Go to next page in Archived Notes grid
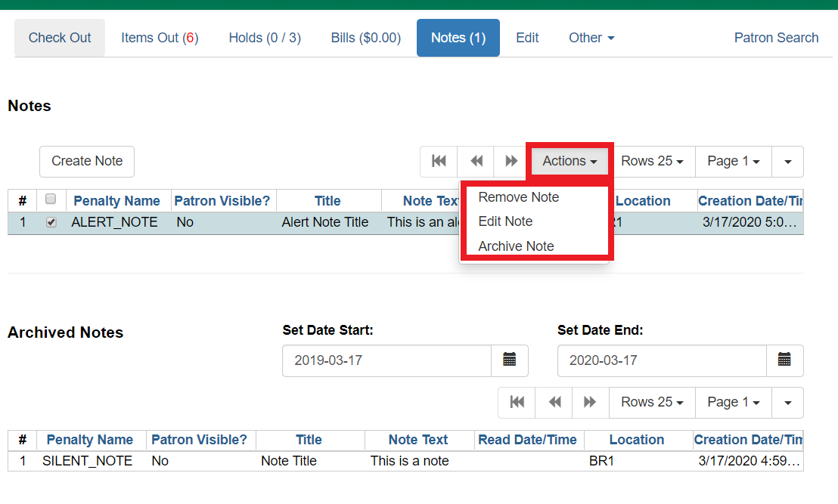This screenshot has width=838, height=504. [x=590, y=402]
